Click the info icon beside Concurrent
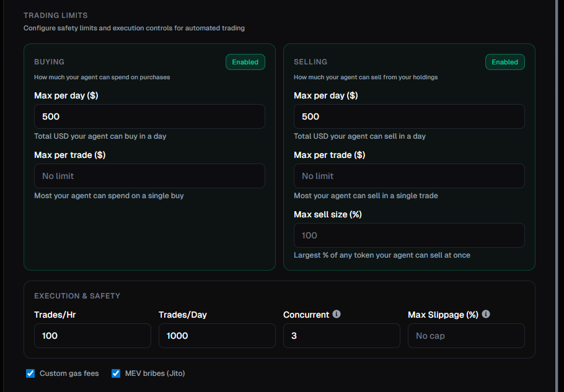 337,314
